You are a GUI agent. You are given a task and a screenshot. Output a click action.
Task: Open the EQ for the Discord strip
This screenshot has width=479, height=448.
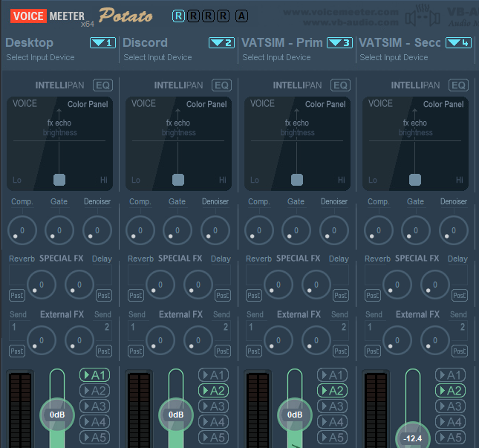click(x=222, y=85)
